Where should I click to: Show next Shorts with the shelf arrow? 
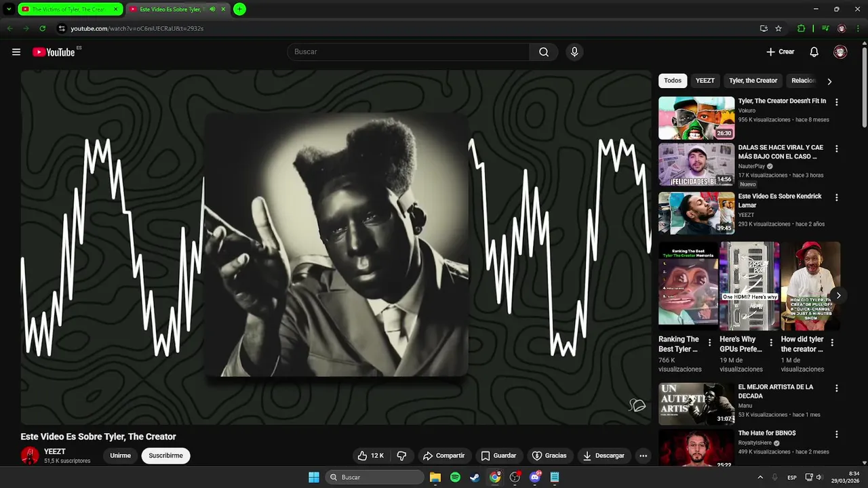[839, 296]
